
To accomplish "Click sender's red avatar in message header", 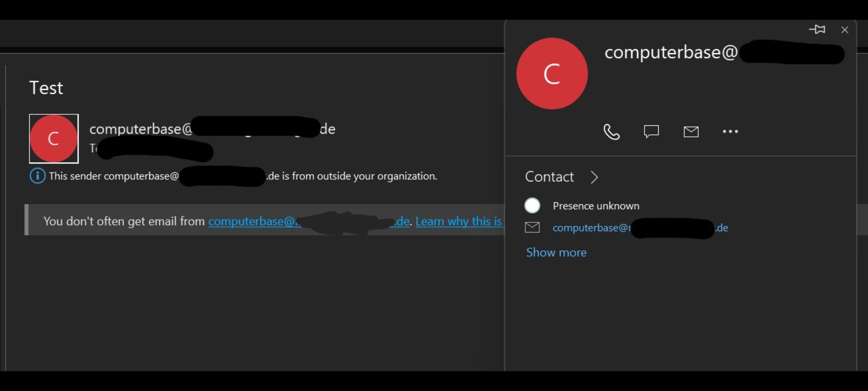I will [54, 139].
